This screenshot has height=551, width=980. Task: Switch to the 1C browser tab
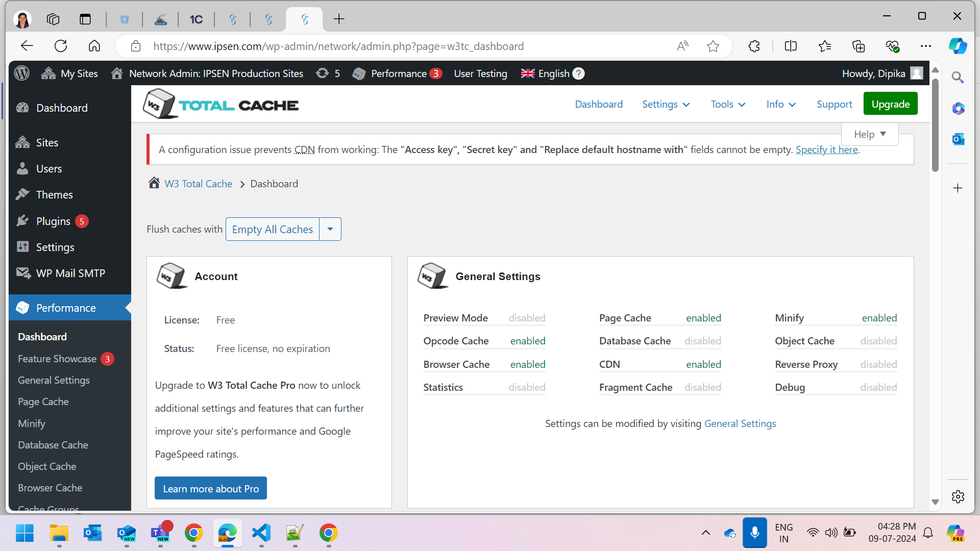point(196,19)
